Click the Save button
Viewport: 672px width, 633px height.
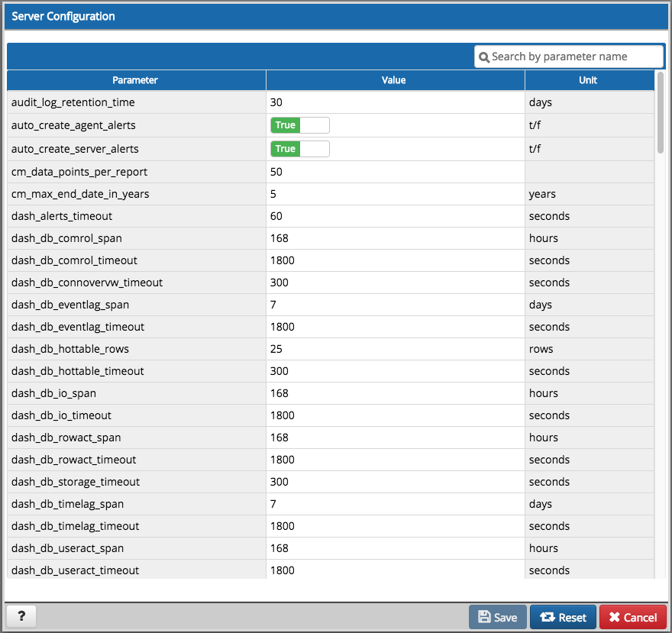point(497,616)
